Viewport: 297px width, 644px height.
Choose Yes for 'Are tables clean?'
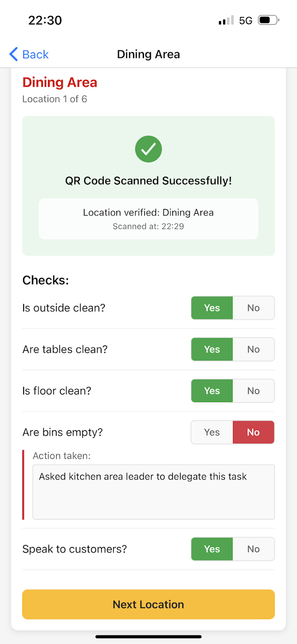click(212, 349)
